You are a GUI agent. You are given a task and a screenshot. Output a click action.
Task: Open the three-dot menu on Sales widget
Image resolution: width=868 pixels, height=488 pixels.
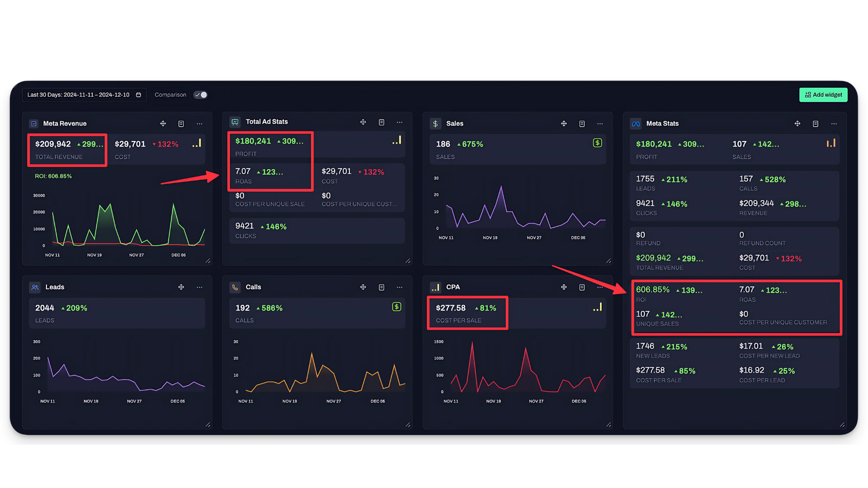[x=600, y=124]
